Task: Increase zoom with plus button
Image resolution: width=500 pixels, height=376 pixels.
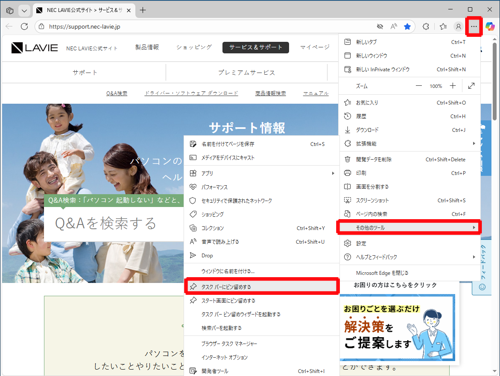Action: pyautogui.click(x=453, y=86)
